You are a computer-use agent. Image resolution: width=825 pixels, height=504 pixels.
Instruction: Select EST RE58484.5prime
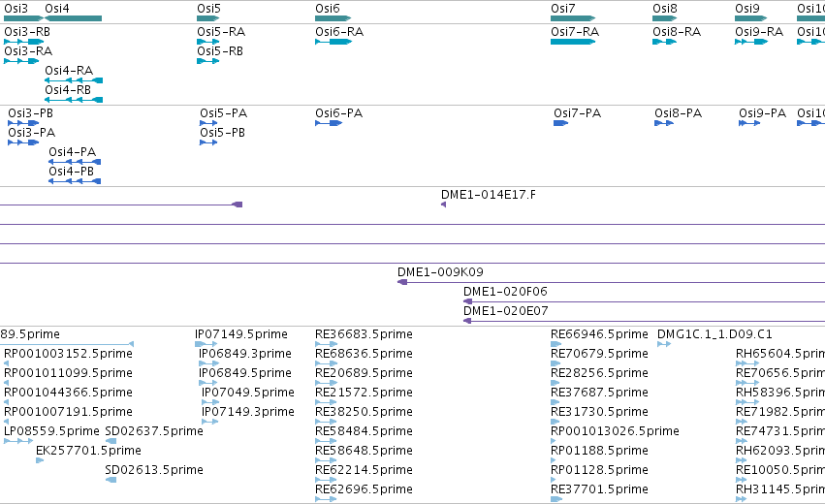pos(326,441)
